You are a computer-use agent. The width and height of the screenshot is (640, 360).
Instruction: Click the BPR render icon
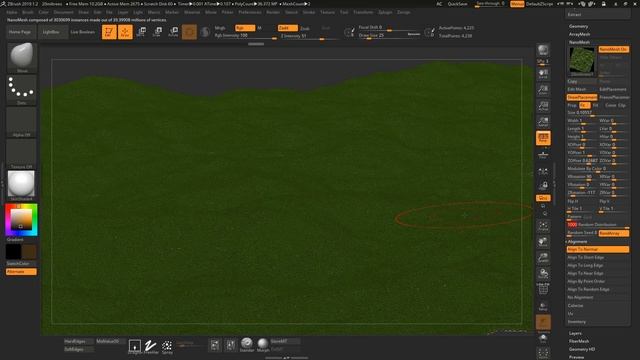pyautogui.click(x=543, y=50)
